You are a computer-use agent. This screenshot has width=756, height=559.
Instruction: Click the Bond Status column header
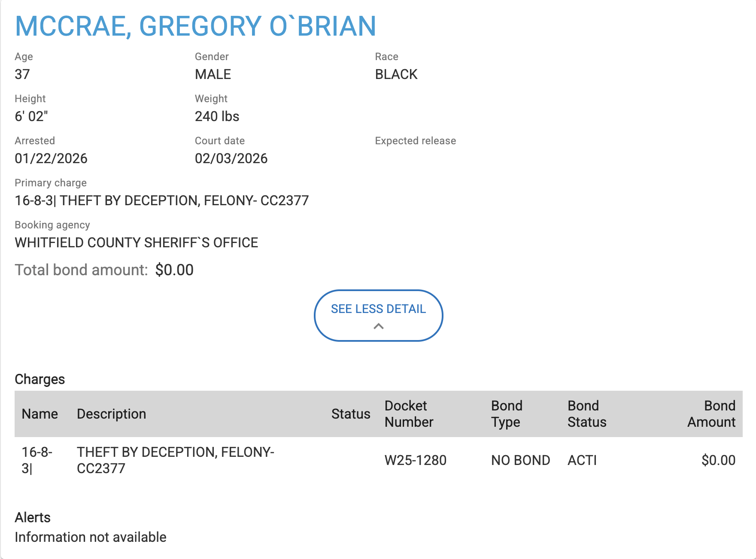(587, 414)
